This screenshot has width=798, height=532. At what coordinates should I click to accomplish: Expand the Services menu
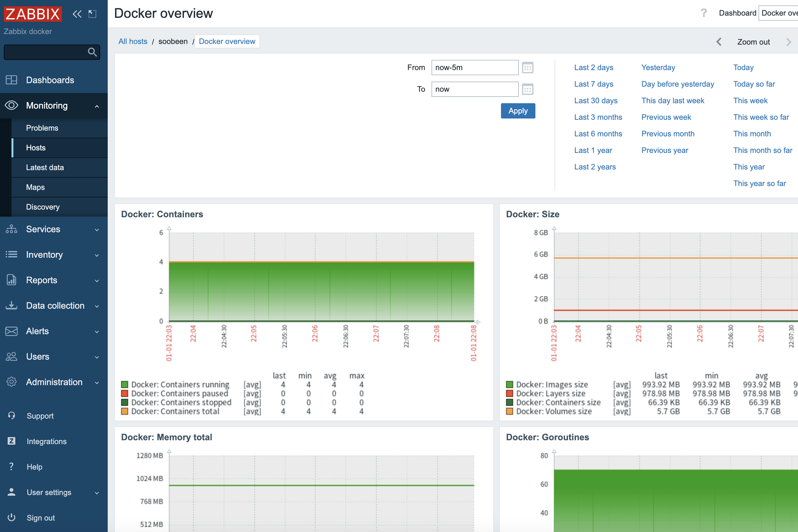[97, 229]
